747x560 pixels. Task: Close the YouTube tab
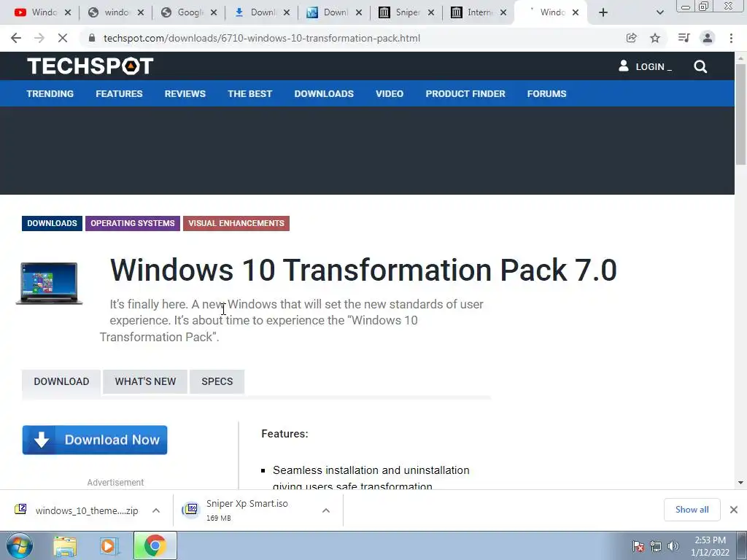coord(68,12)
